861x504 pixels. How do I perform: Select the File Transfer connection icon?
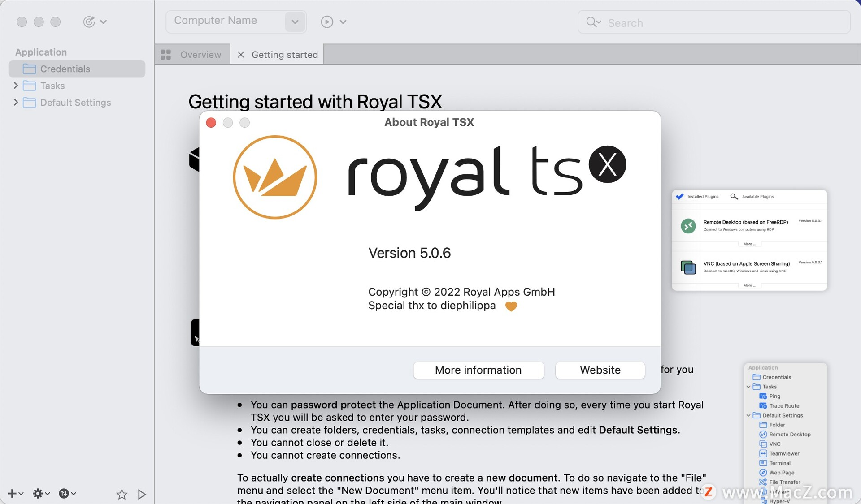[x=764, y=482]
